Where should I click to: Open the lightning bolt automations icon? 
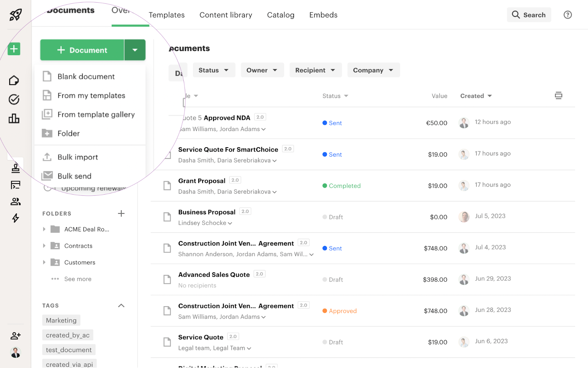tap(15, 218)
